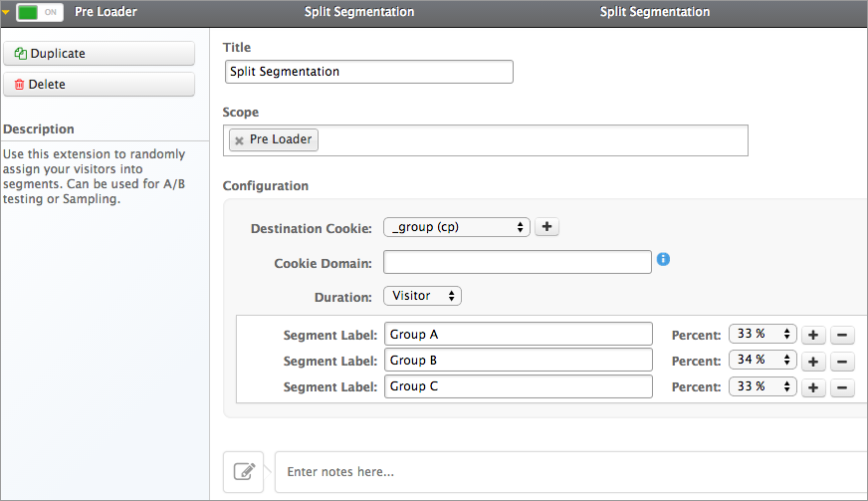Add a segment after Group B
The image size is (868, 501).
tap(813, 361)
